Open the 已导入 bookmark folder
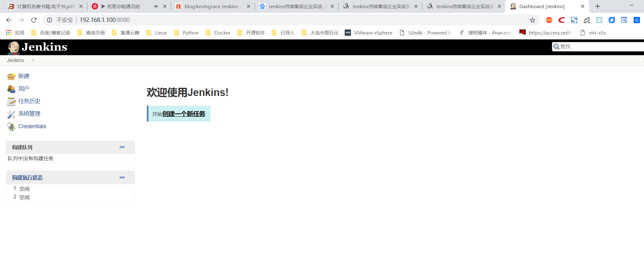 point(283,33)
